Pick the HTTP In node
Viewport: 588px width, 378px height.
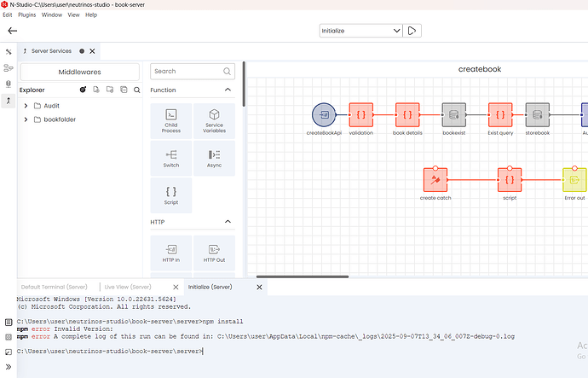tap(171, 253)
